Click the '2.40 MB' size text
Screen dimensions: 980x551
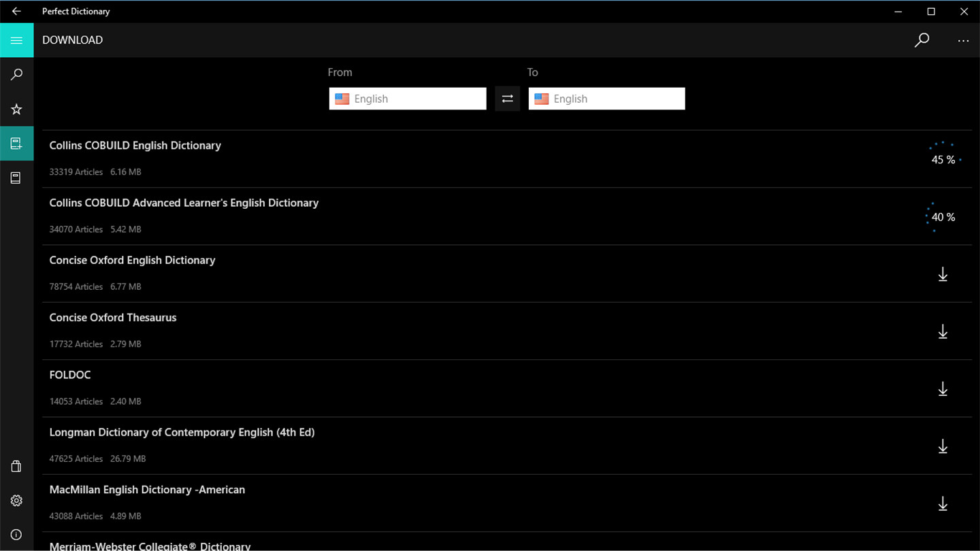[x=126, y=401]
